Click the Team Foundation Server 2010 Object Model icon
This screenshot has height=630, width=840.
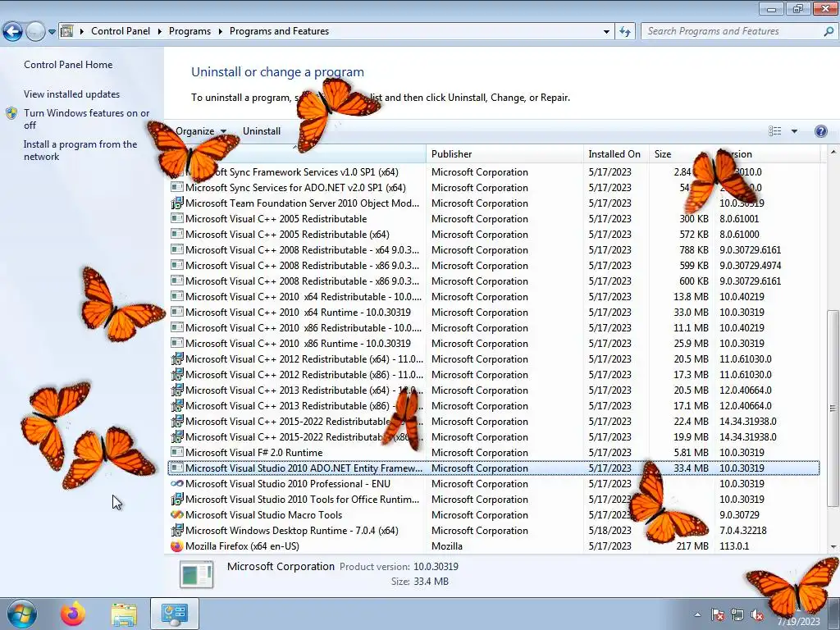point(177,203)
